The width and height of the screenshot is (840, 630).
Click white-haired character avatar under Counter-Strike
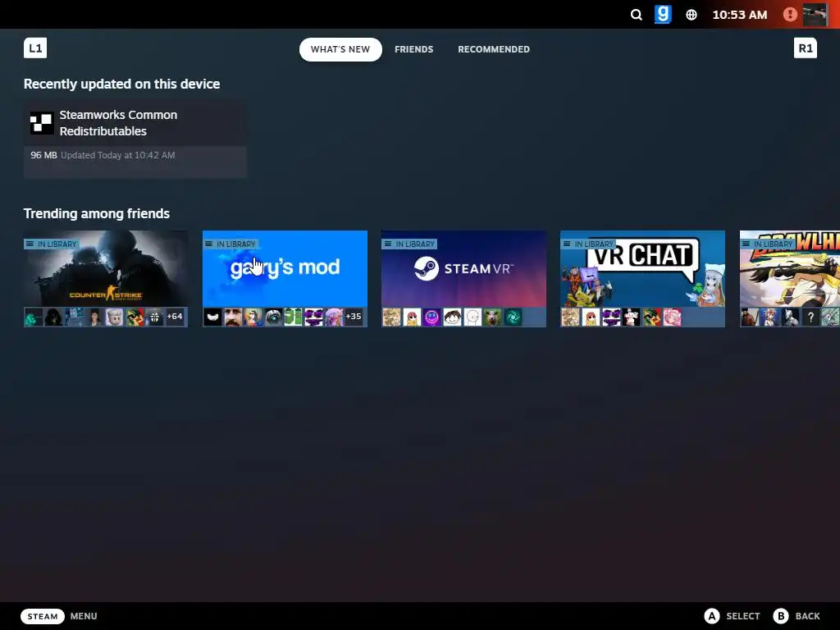point(114,317)
